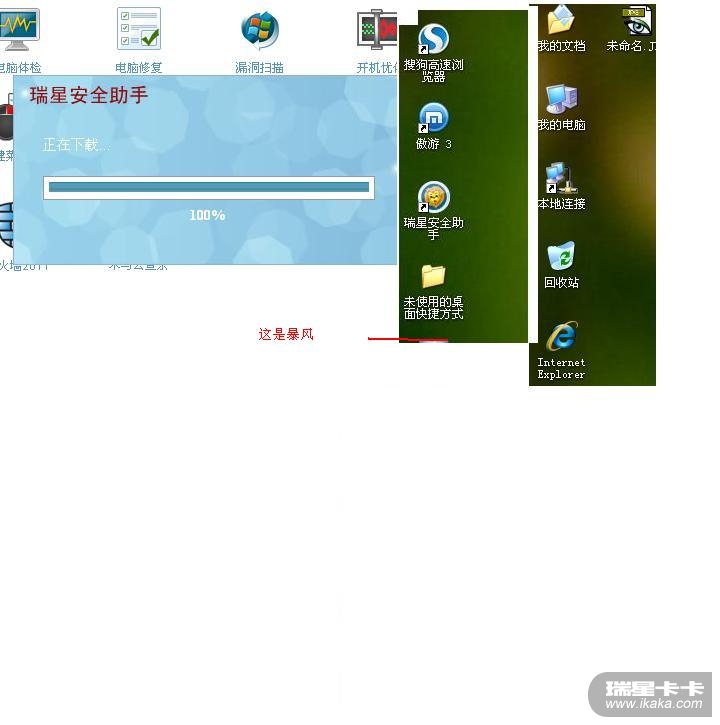
Task: Open the 回收站 recycle bin
Action: click(x=561, y=256)
